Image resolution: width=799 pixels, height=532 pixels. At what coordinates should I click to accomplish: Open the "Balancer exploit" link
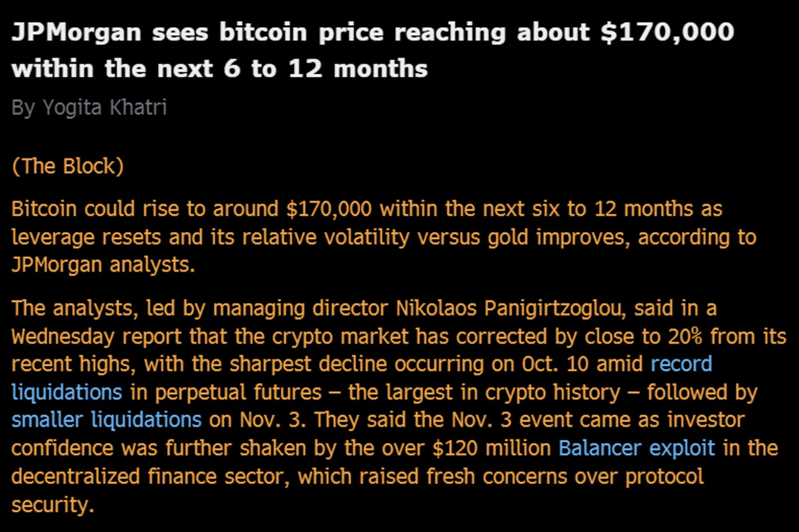pyautogui.click(x=636, y=448)
